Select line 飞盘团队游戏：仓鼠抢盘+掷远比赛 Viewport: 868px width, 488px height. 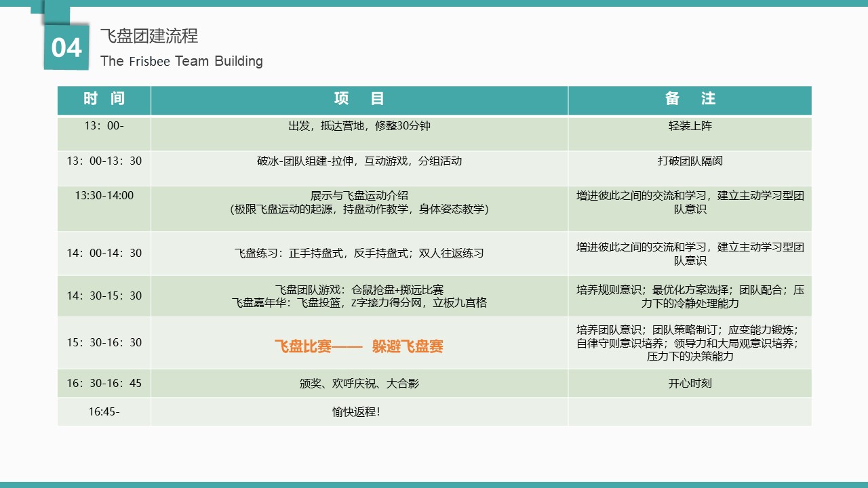(x=359, y=289)
